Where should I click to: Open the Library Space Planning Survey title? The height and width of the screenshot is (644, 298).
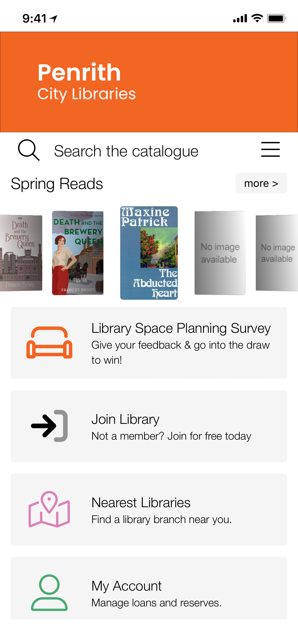pos(181,328)
